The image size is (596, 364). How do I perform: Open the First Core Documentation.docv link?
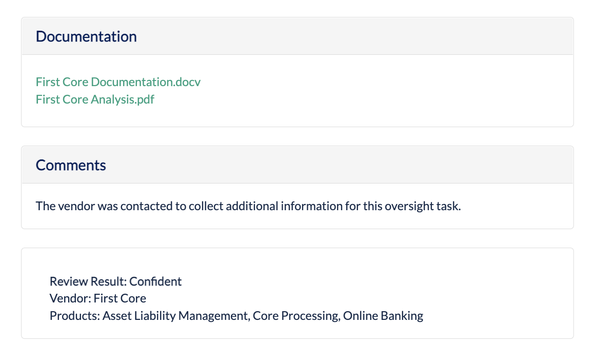118,82
